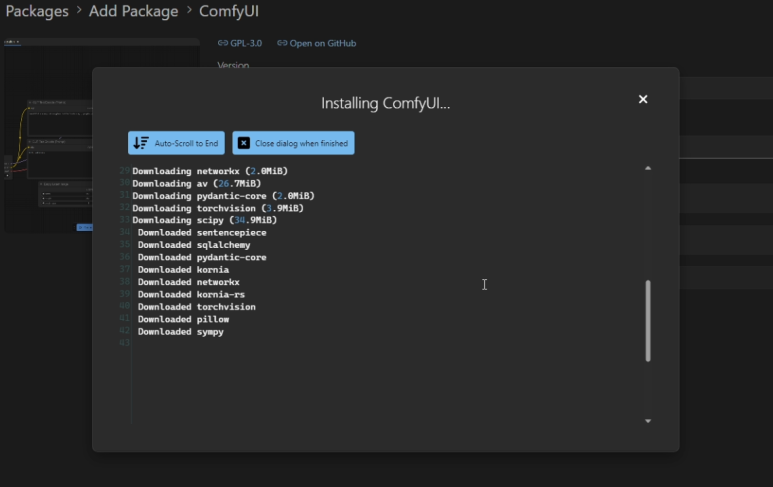Viewport: 773px width, 487px height.
Task: Click log line Downloaded sentencepiece
Action: (x=202, y=233)
